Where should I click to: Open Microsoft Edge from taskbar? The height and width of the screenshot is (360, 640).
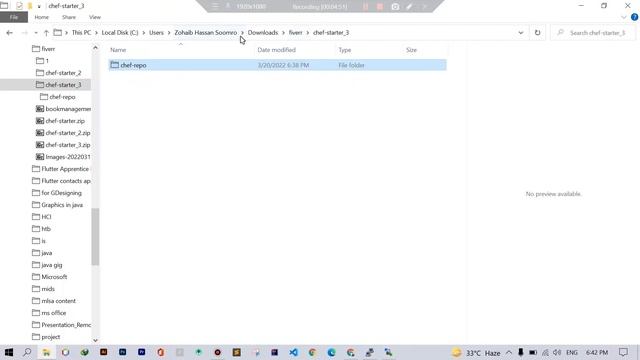[331, 352]
